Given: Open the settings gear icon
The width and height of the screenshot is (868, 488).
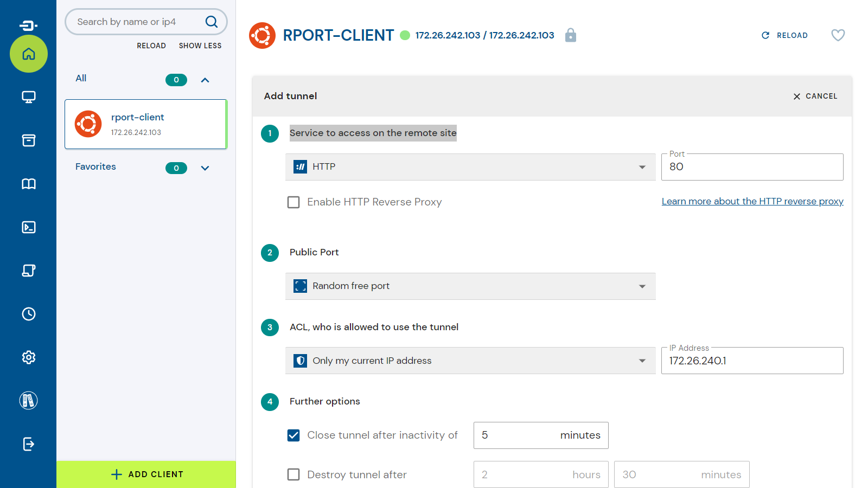Looking at the screenshot, I should (x=29, y=357).
